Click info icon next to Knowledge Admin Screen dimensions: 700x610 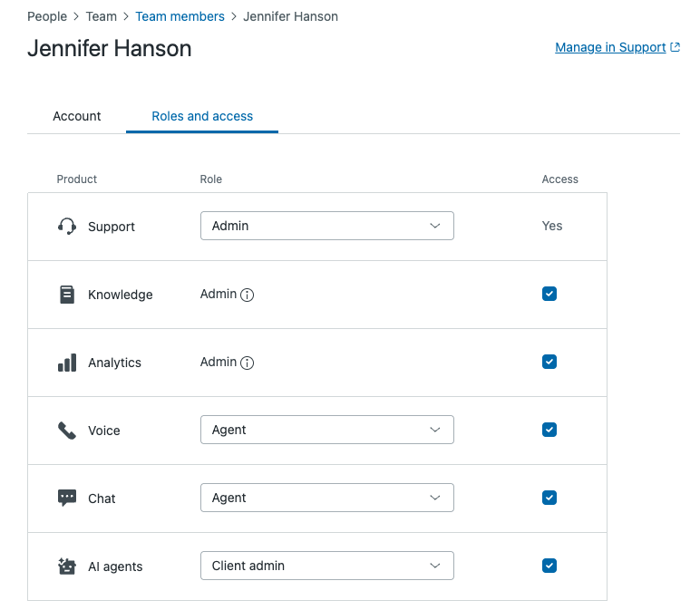pyautogui.click(x=247, y=295)
